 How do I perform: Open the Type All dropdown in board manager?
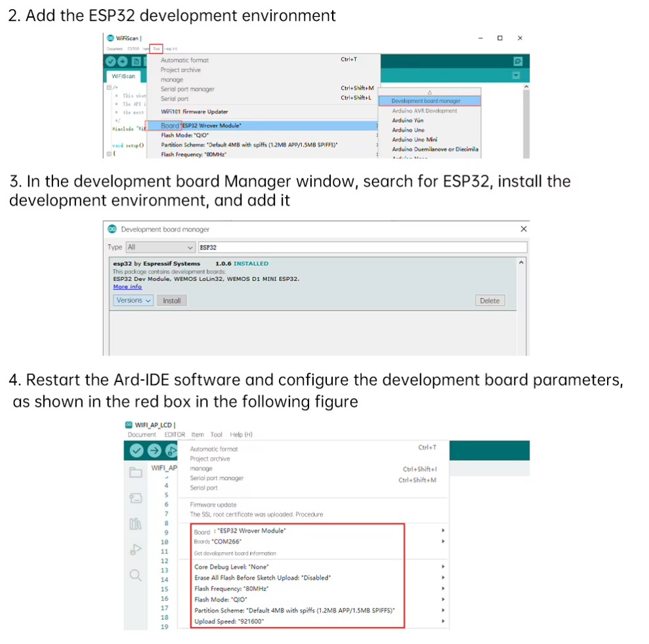(x=160, y=247)
